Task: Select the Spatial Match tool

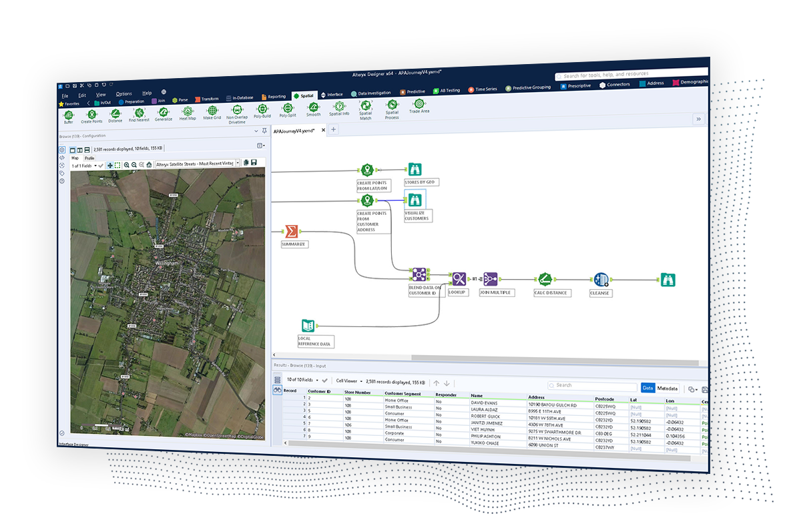Action: 365,109
